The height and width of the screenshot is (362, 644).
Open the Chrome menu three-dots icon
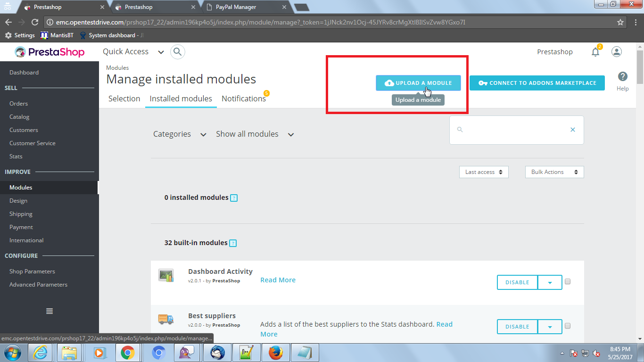coord(636,22)
